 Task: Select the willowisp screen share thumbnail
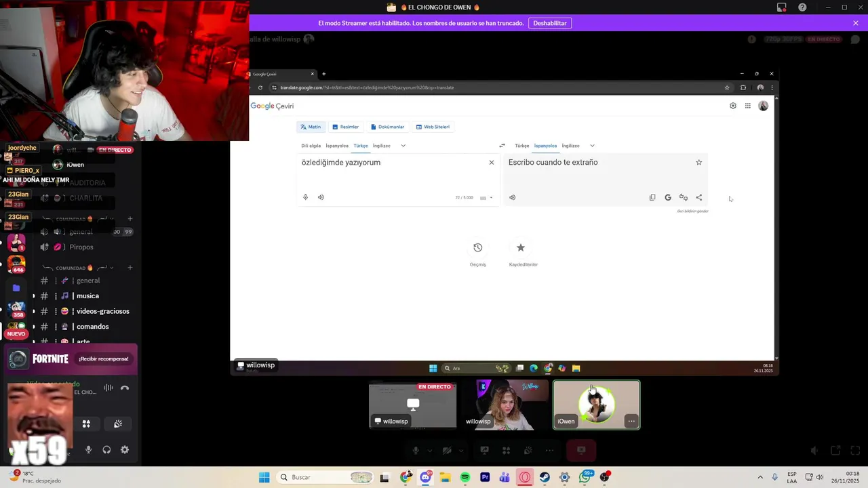pos(412,405)
